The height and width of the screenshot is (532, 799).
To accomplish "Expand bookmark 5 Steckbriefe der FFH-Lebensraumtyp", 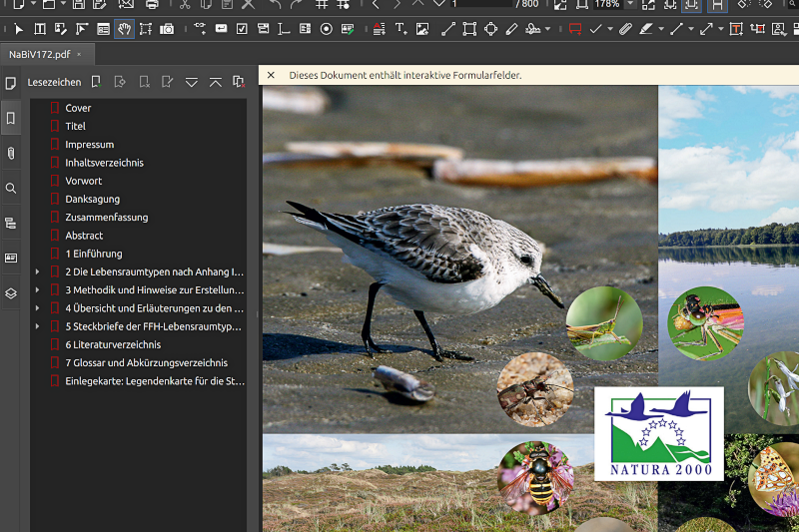I will click(x=37, y=326).
